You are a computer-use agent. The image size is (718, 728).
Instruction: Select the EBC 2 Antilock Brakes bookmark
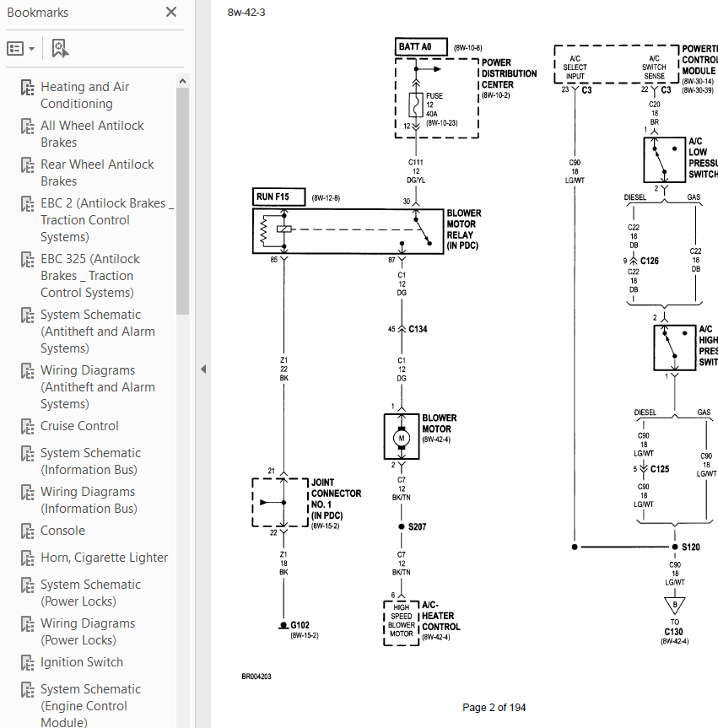pyautogui.click(x=107, y=219)
